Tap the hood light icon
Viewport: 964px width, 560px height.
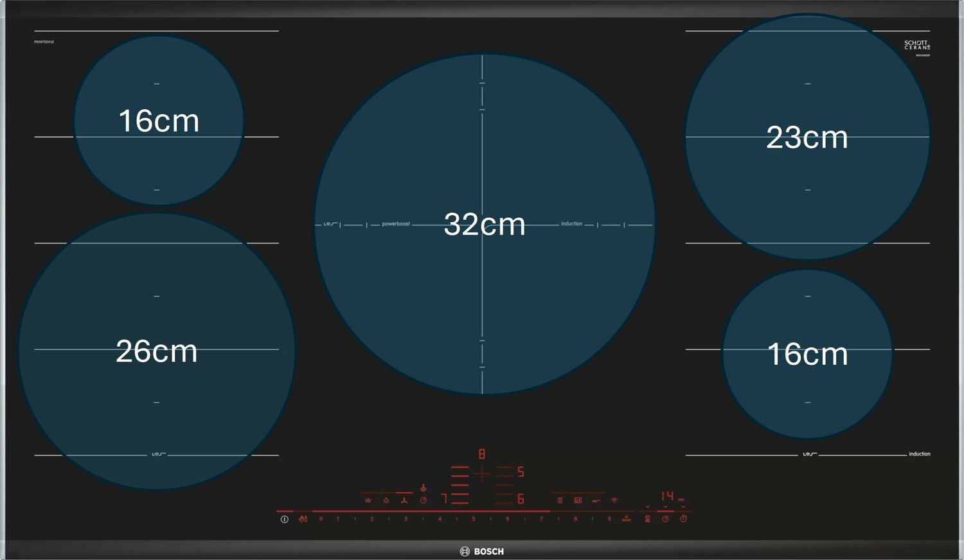(386, 500)
